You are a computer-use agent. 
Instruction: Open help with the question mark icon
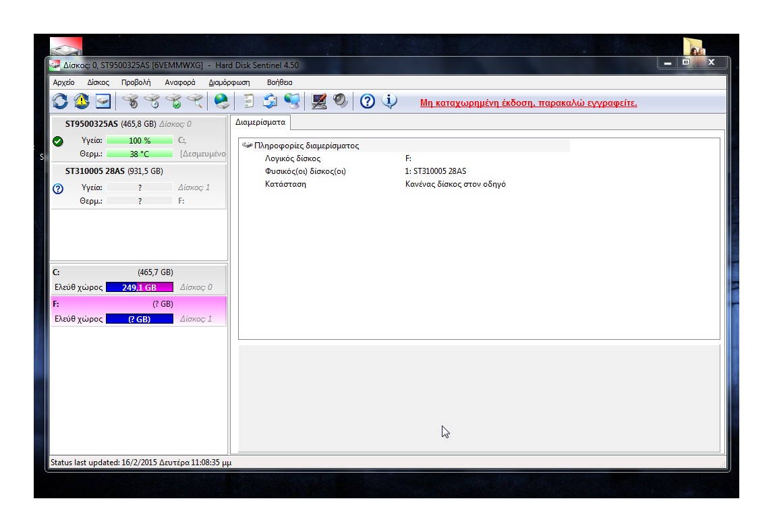367,101
